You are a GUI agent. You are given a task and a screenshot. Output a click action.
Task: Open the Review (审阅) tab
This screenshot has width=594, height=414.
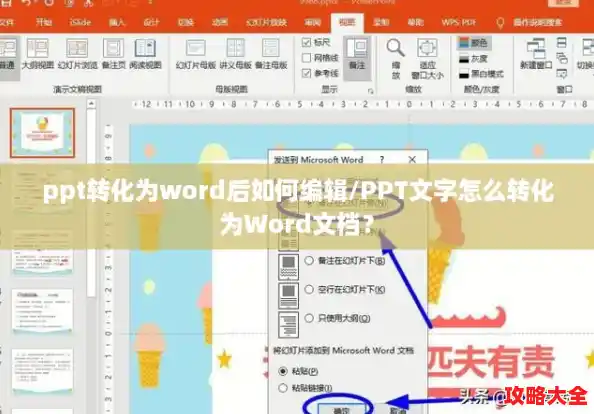point(313,23)
